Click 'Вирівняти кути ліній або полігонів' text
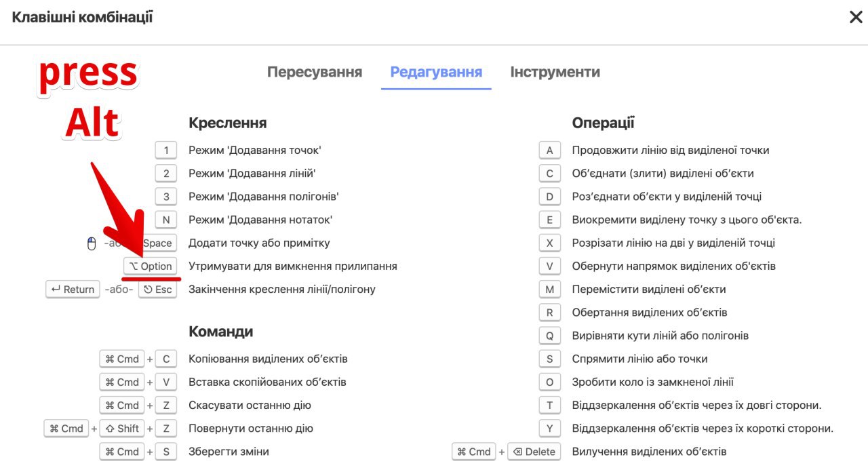The width and height of the screenshot is (868, 472). [660, 336]
